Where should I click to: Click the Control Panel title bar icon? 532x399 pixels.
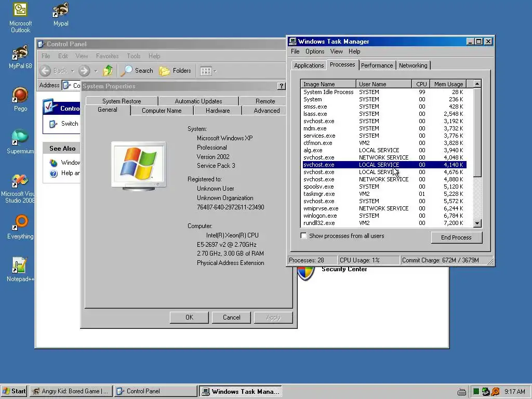[41, 44]
